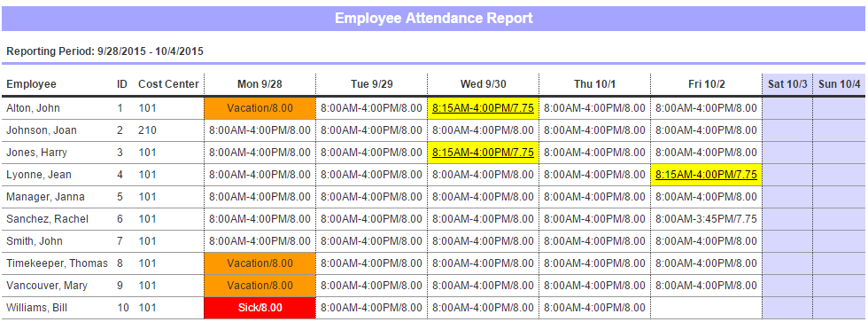Viewport: 868px width, 322px height.
Task: Click Joan Johnson's Monday 8:00AM-4:00PM/8.00 cell
Action: (260, 130)
